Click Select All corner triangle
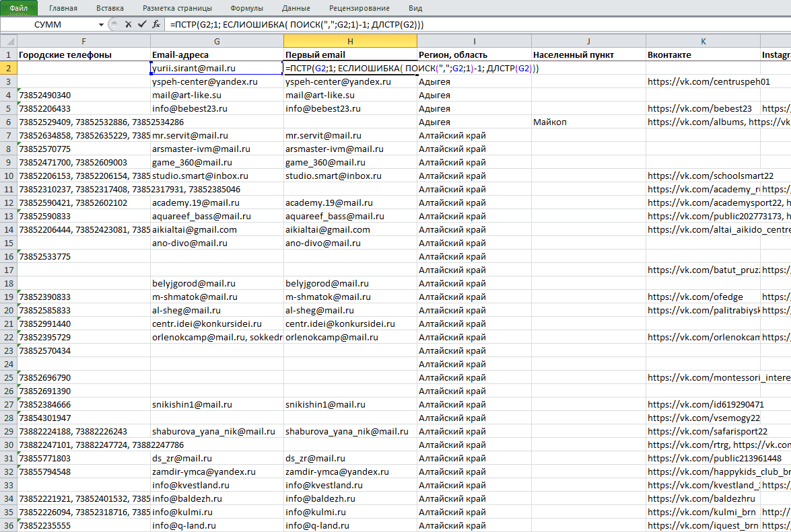Image resolution: width=791 pixels, height=532 pixels. coord(9,41)
